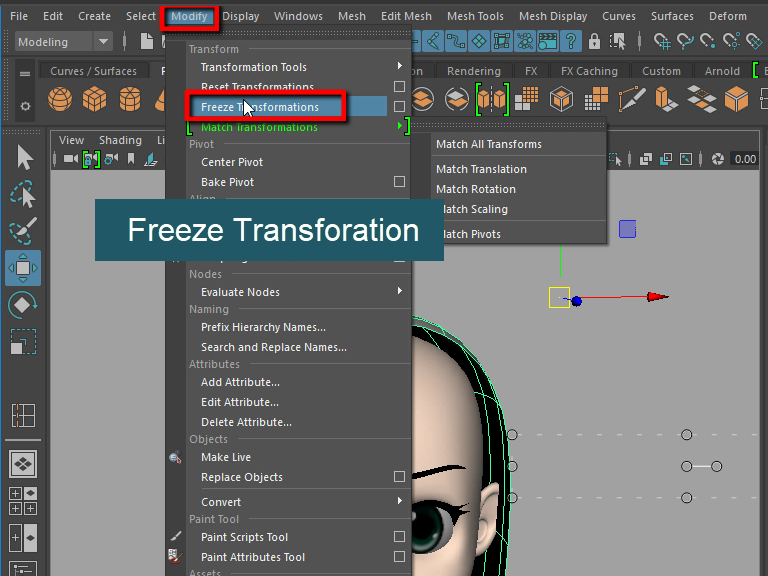Click the polygon sphere shelf icon

(x=60, y=100)
